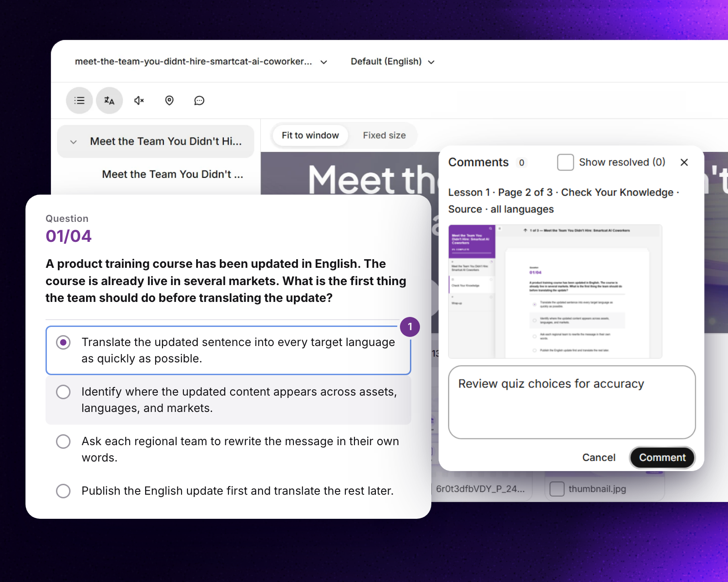
Task: Open the Meet the Team You Didn't ... lesson
Action: click(x=172, y=174)
